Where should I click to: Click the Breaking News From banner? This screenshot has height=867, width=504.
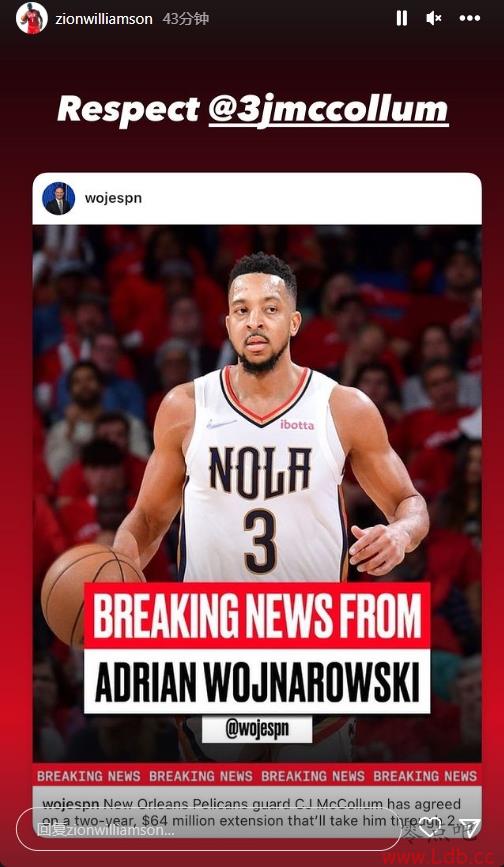[x=257, y=615]
